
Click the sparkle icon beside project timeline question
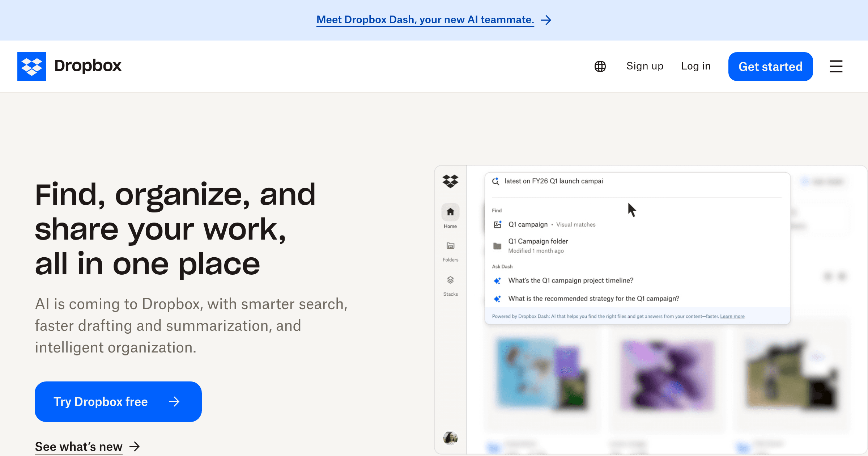(x=497, y=280)
